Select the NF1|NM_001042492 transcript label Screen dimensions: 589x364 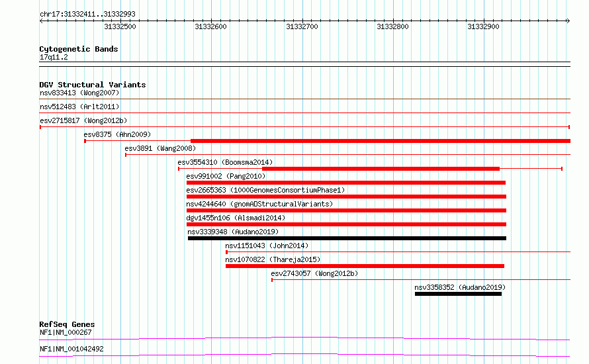[x=71, y=349]
